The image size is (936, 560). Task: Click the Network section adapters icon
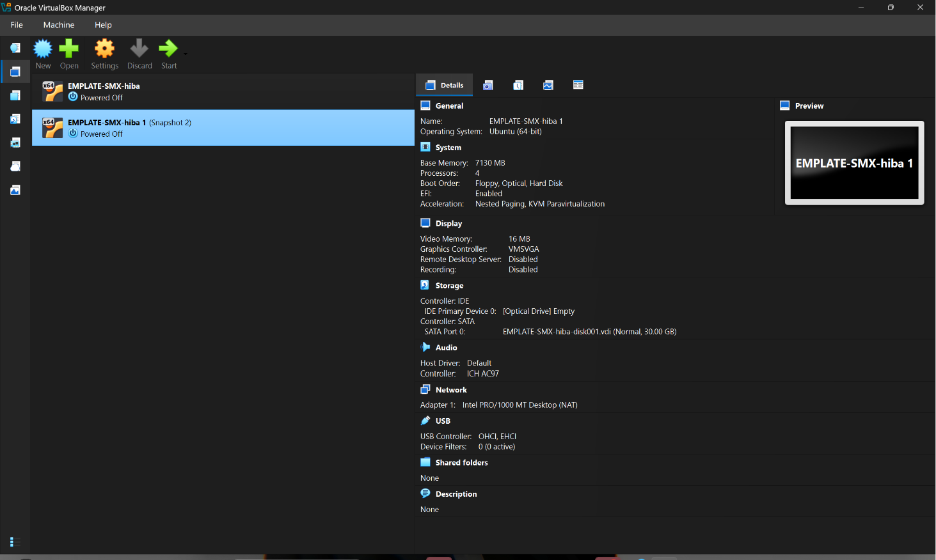[x=425, y=389]
